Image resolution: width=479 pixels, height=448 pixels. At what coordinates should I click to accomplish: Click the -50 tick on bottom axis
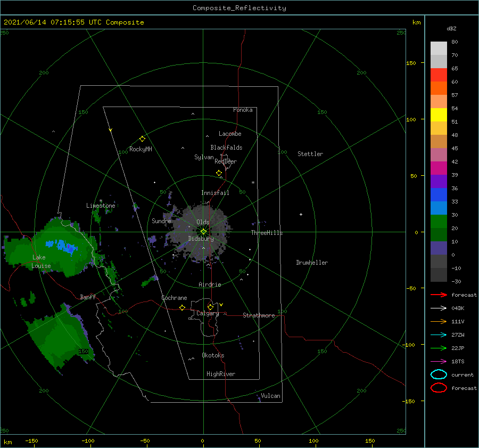(145, 441)
